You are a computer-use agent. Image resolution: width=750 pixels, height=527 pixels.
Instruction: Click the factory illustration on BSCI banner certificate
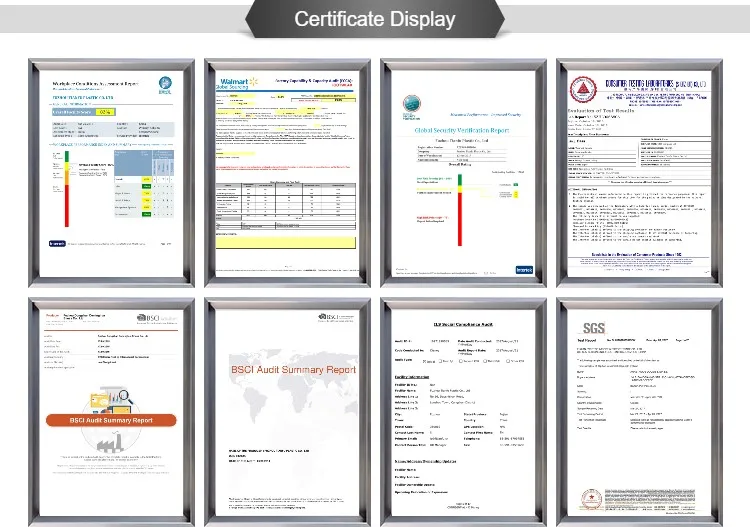click(110, 441)
